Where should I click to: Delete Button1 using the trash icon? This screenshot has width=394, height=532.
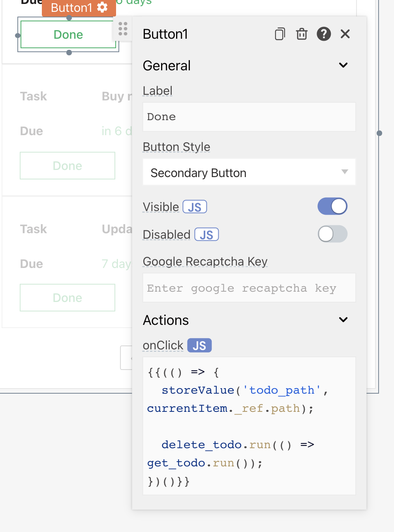[x=302, y=34]
